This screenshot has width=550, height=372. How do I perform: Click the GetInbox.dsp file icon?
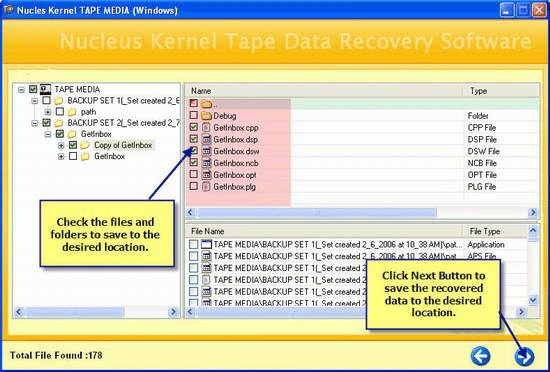pyautogui.click(x=207, y=140)
